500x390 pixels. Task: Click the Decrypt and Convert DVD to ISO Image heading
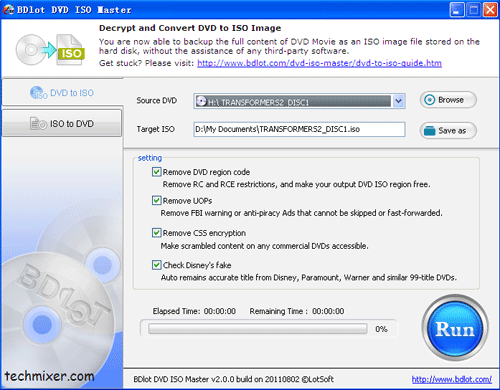point(190,28)
